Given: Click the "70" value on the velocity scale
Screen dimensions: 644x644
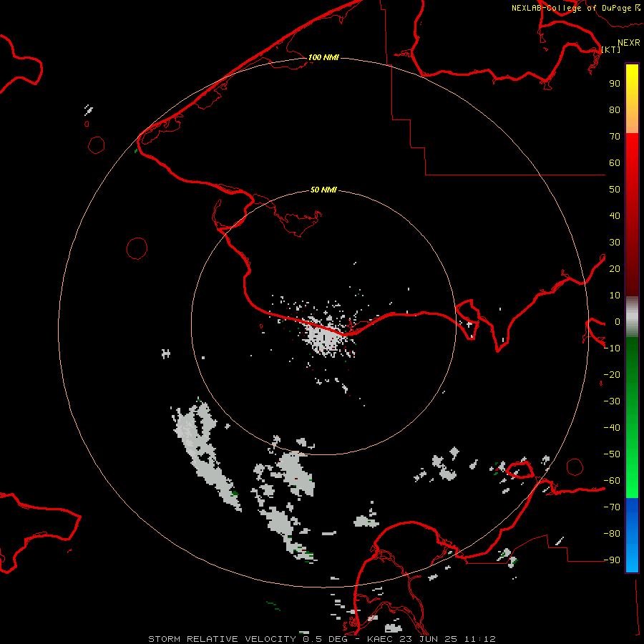Looking at the screenshot, I should (x=615, y=137).
